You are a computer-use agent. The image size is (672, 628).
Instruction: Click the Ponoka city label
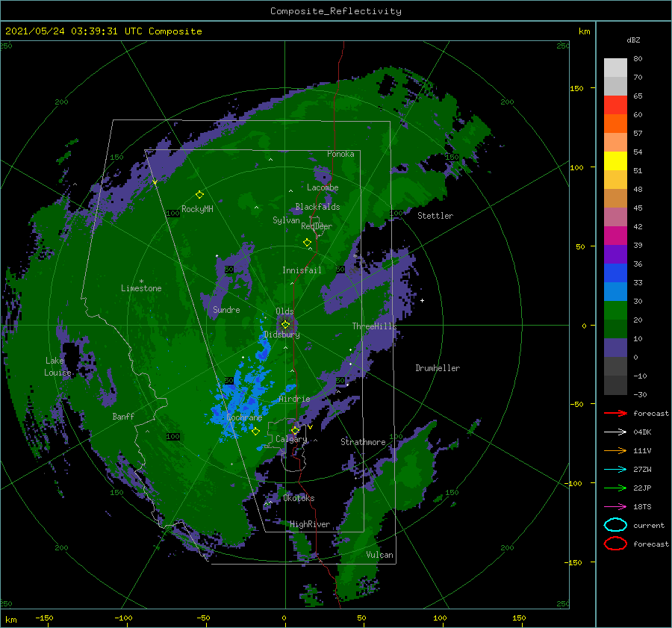coord(340,154)
